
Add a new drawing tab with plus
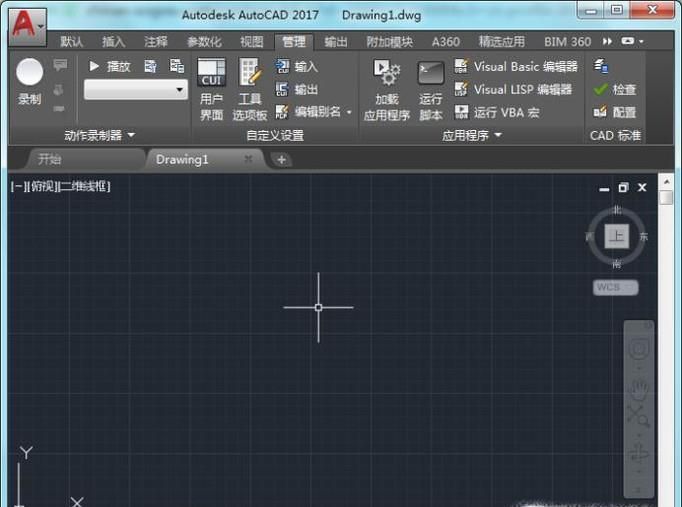point(282,159)
